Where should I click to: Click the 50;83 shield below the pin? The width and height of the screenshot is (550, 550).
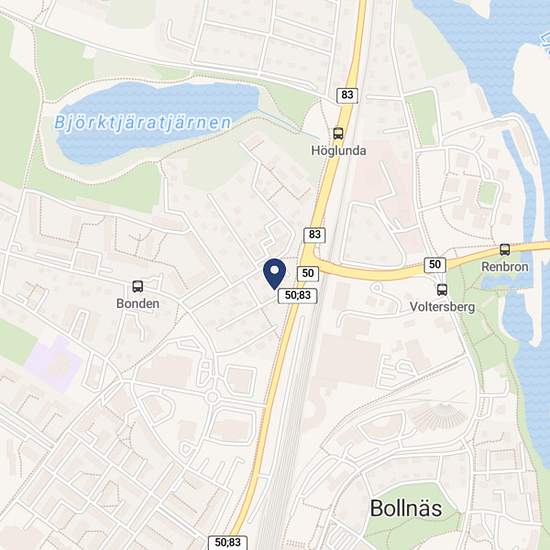(x=298, y=296)
